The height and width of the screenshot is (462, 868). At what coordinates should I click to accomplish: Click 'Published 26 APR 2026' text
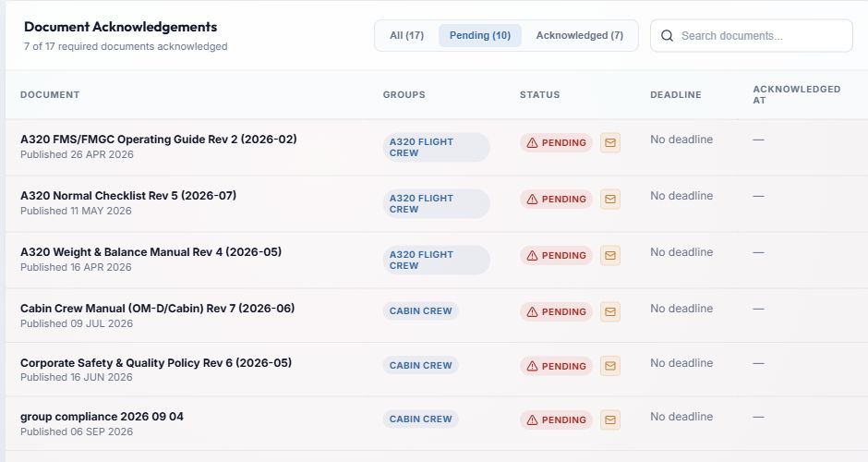pos(77,154)
